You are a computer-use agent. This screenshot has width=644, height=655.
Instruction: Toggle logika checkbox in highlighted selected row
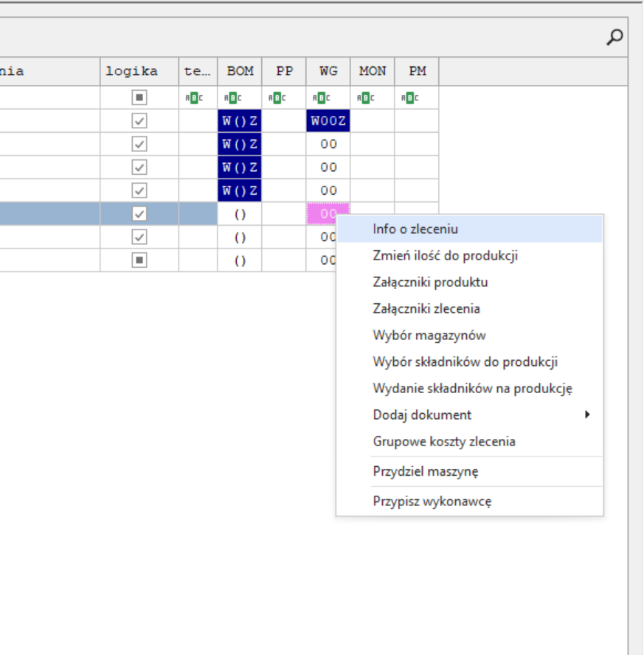[139, 214]
